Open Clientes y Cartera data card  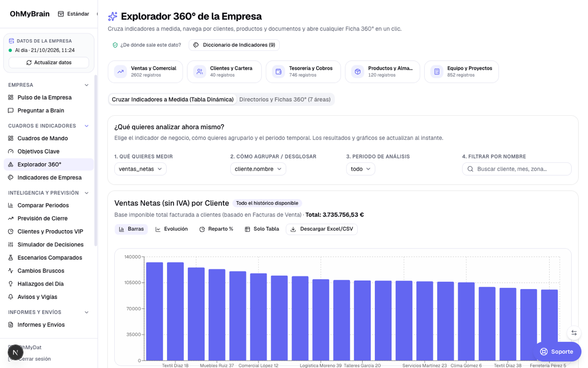click(224, 72)
